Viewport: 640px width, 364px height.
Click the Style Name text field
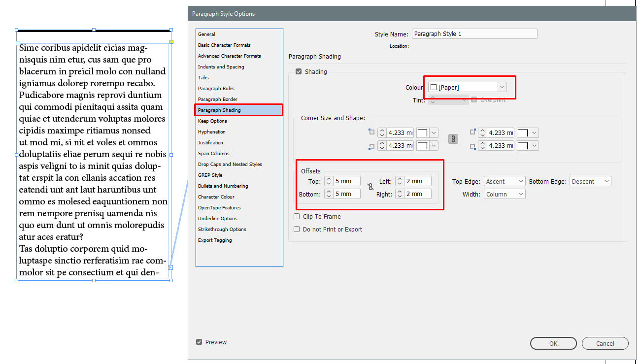point(474,34)
